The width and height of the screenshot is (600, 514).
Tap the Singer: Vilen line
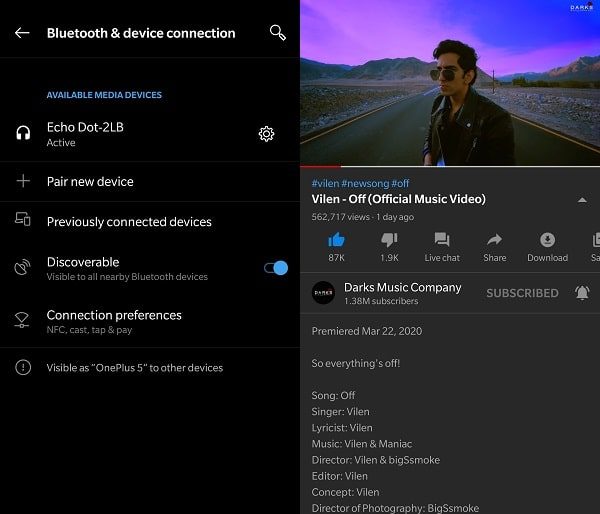(x=341, y=412)
